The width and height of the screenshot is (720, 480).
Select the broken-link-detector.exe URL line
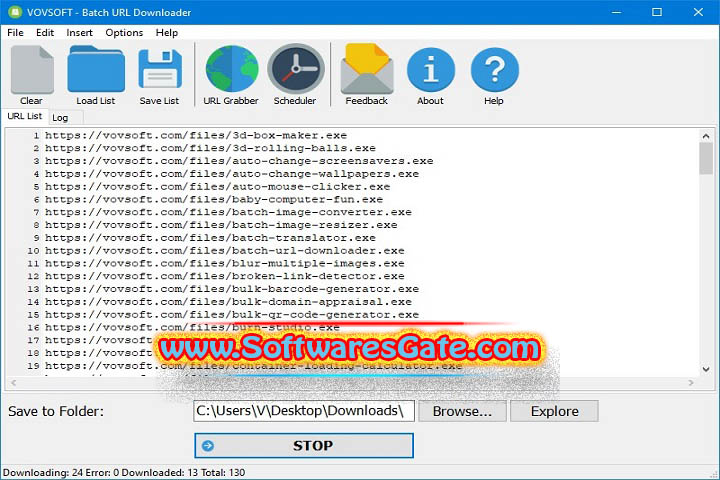[225, 277]
